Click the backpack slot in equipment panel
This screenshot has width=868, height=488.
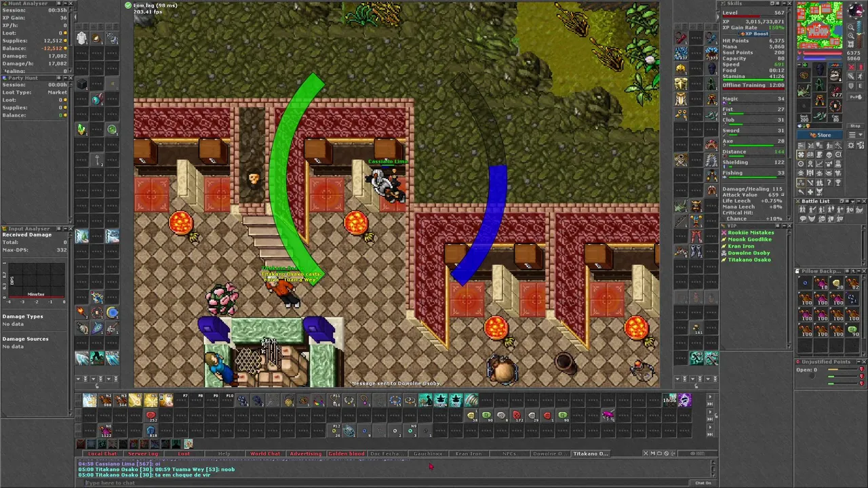pos(834,75)
